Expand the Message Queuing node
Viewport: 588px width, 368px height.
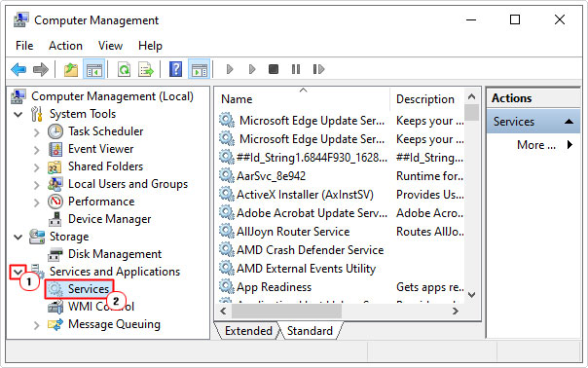[36, 325]
